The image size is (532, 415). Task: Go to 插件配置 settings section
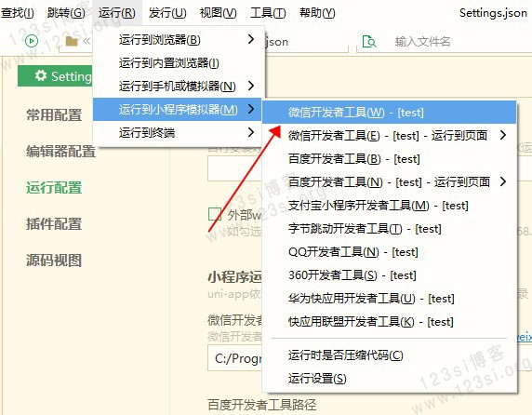[x=54, y=224]
